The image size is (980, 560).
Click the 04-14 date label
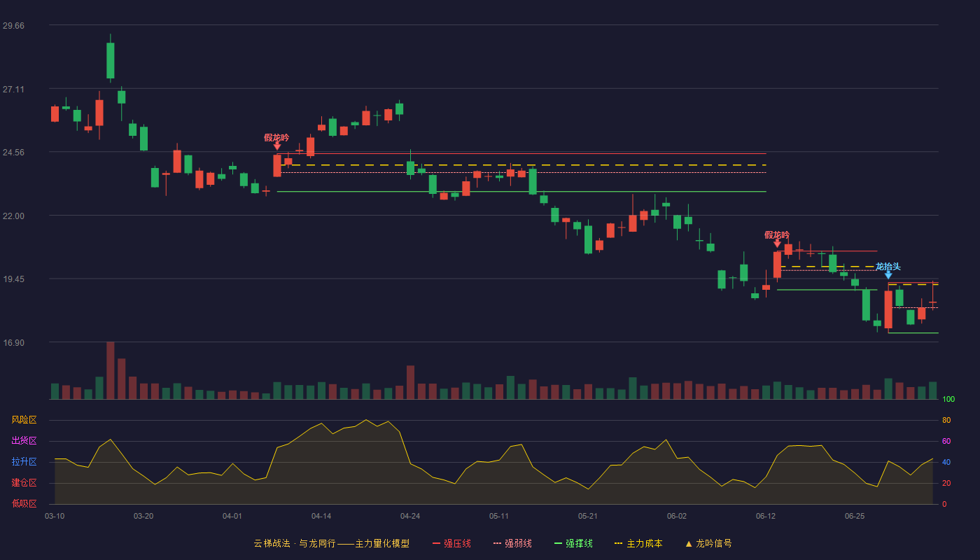(321, 516)
